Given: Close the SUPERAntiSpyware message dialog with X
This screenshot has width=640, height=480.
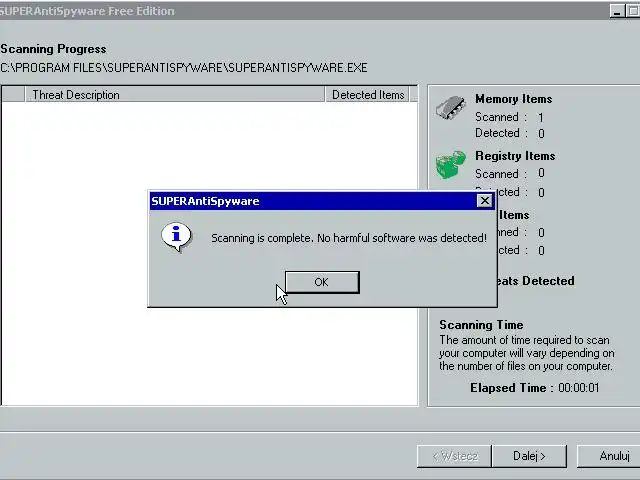Looking at the screenshot, I should [x=484, y=201].
